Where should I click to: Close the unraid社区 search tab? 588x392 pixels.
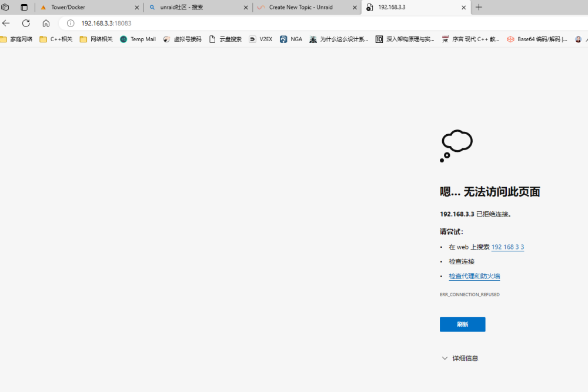click(246, 8)
